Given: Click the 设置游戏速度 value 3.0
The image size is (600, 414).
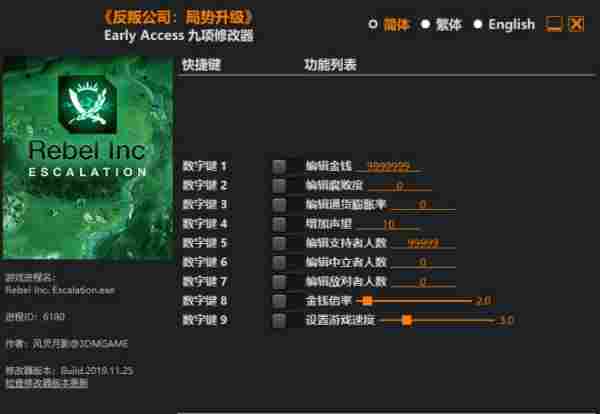Looking at the screenshot, I should [x=506, y=320].
